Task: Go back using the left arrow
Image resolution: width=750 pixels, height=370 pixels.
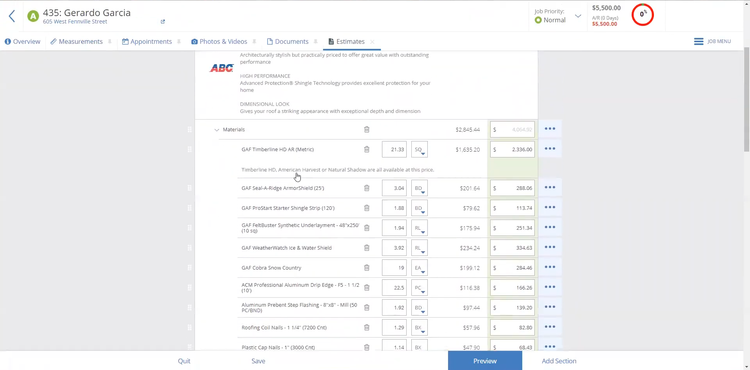Action: point(12,16)
